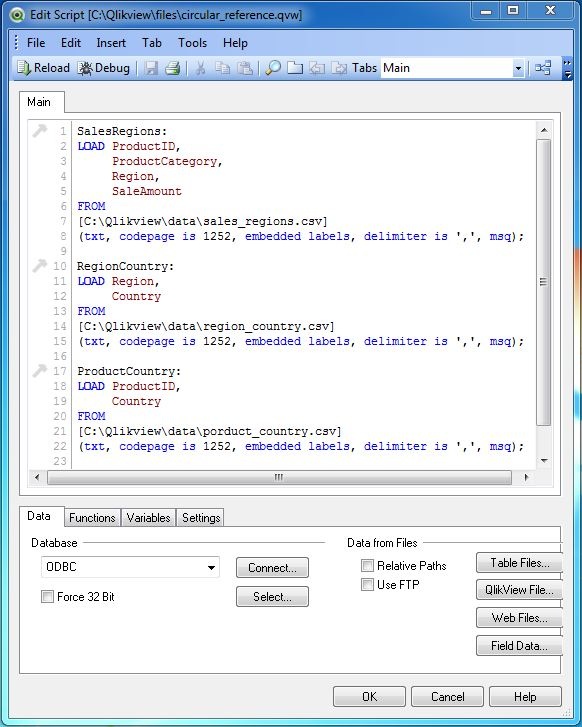Click the toolbar overflow chevron

(567, 68)
